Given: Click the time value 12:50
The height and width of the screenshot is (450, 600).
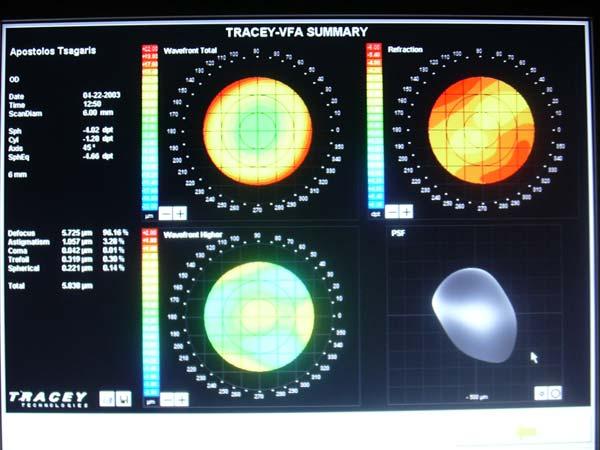Looking at the screenshot, I should [x=92, y=104].
